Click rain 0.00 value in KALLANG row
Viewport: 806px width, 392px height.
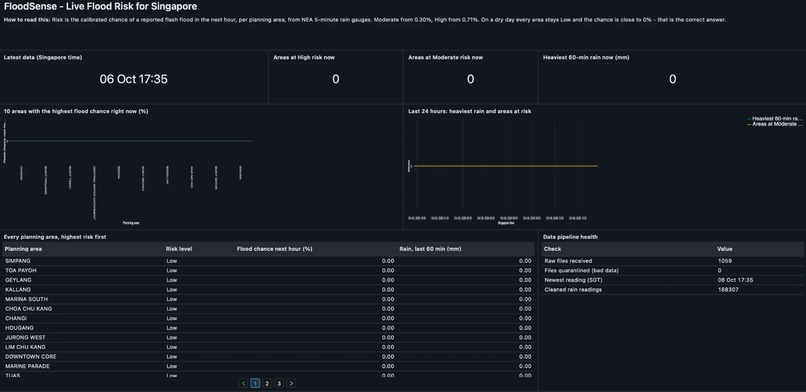click(x=525, y=290)
